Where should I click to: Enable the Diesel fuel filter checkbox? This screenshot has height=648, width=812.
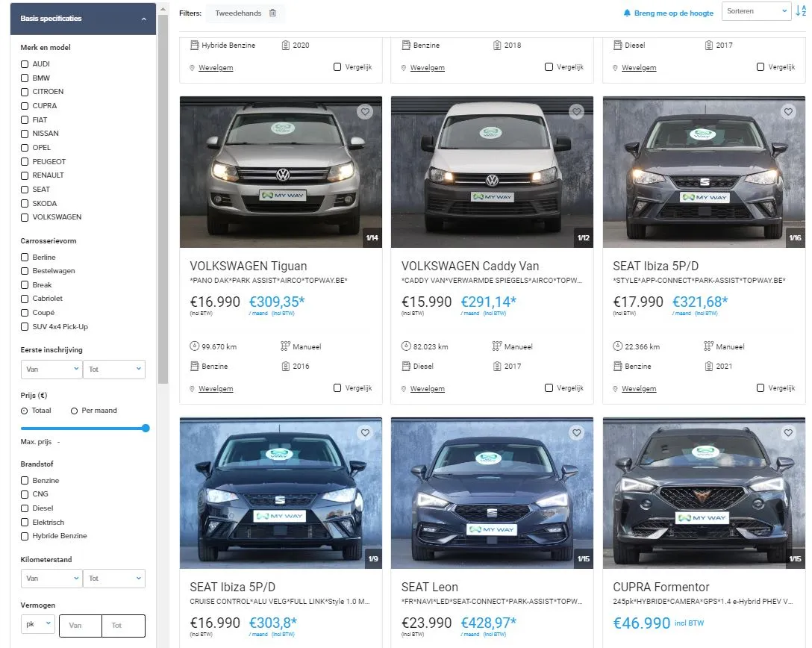coord(25,508)
